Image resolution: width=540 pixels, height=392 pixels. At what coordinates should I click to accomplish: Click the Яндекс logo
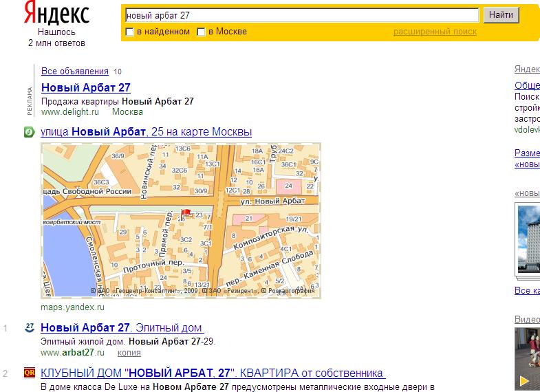pos(56,13)
